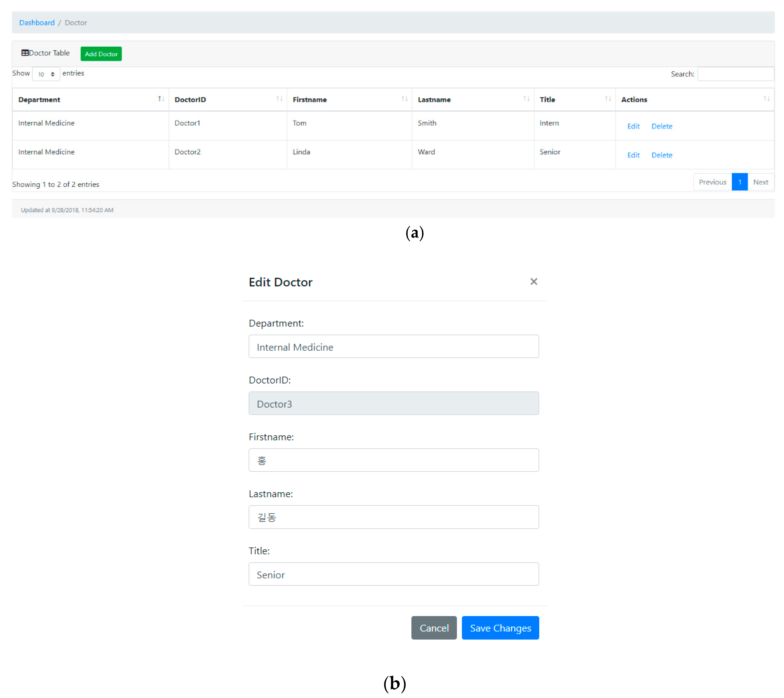Click the Doctor breadcrumb text
784x698 pixels.
coord(76,23)
